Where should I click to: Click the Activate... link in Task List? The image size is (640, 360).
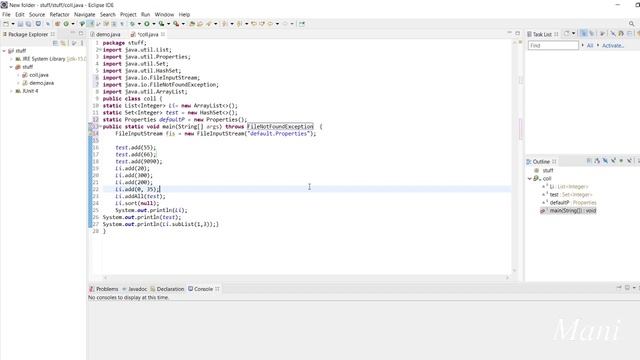point(613,46)
